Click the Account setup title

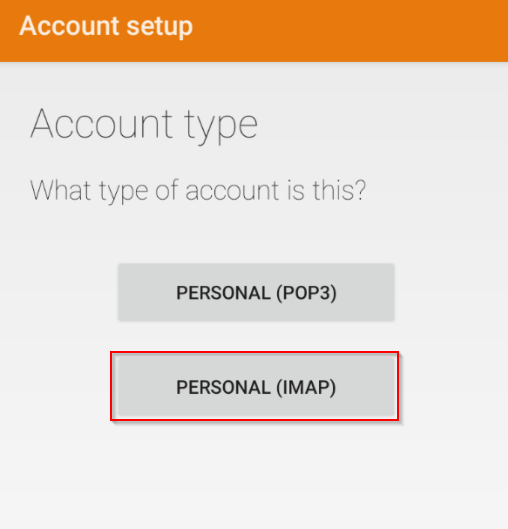(x=106, y=26)
